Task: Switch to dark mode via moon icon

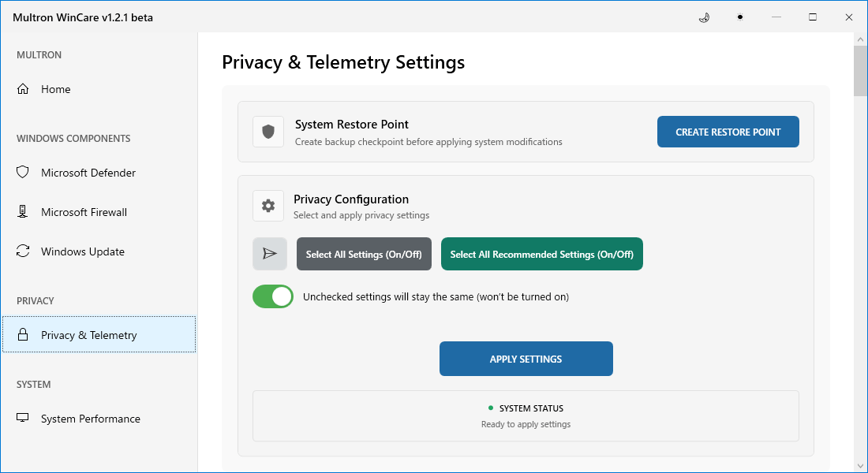Action: (704, 17)
